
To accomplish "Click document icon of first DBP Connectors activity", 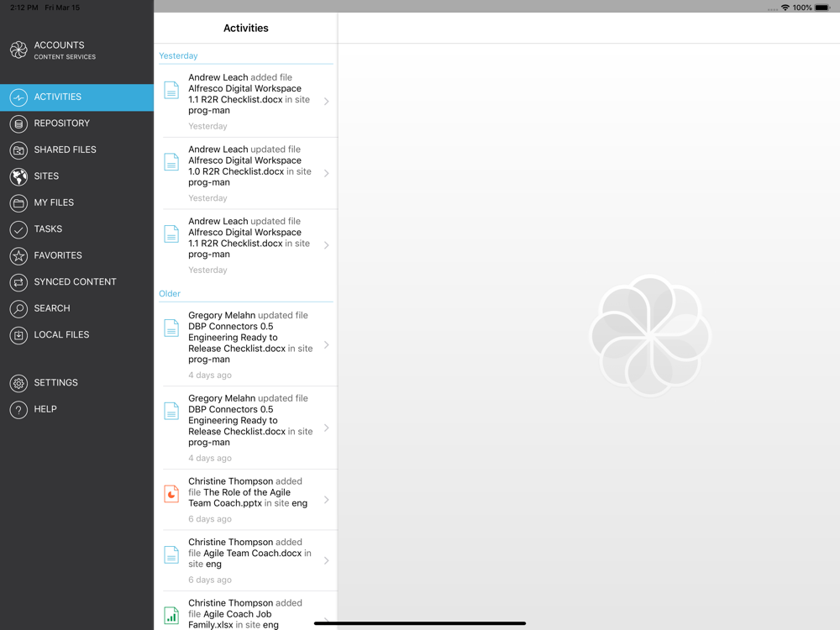I will pos(171,328).
